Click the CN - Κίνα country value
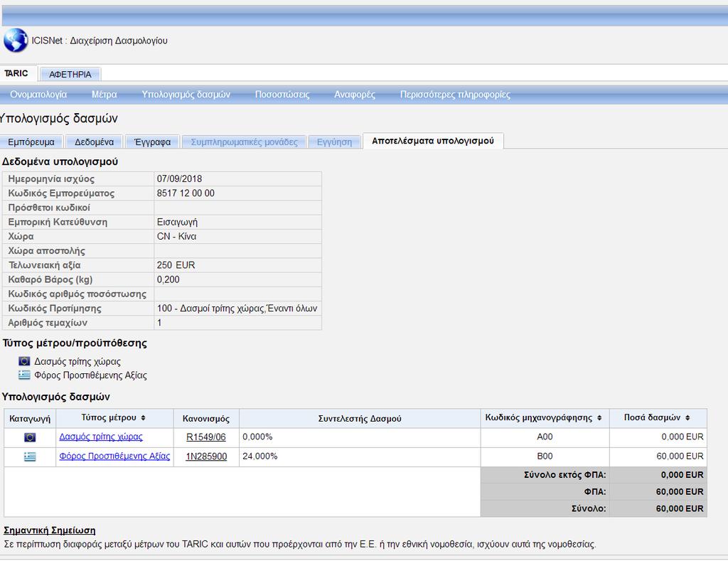 click(176, 236)
